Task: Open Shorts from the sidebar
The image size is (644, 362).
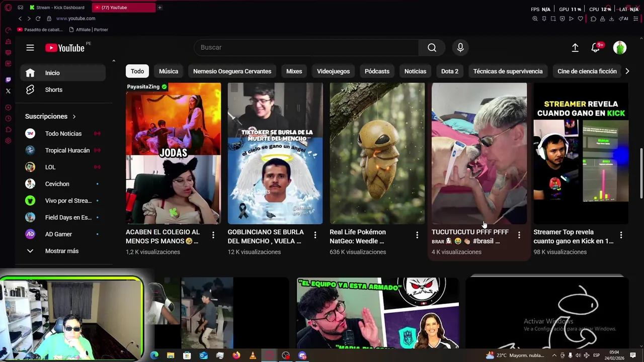Action: point(63,89)
